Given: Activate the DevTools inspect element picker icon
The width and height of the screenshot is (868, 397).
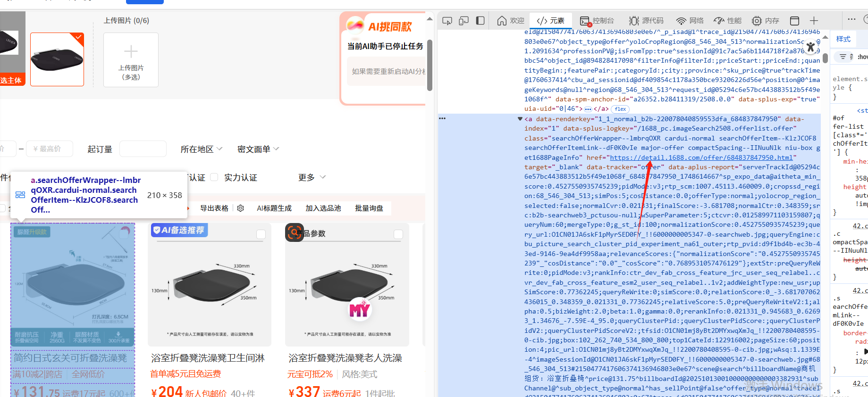Looking at the screenshot, I should pos(447,21).
